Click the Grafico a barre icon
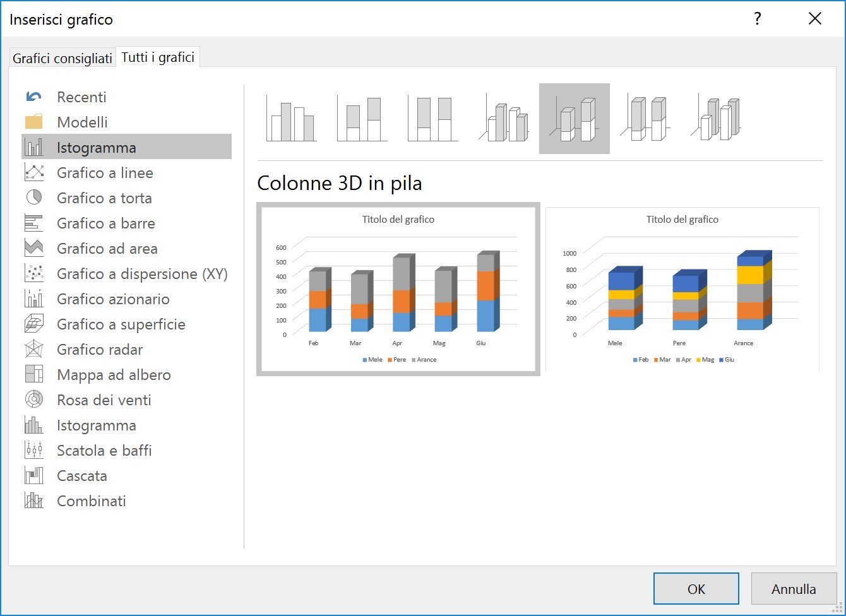This screenshot has height=616, width=846. pos(33,223)
